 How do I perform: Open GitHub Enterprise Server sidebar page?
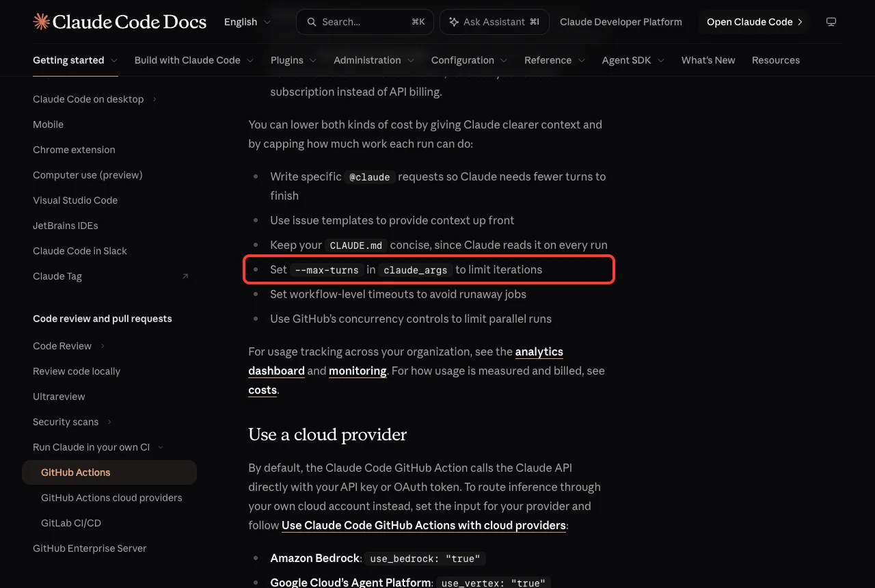90,548
